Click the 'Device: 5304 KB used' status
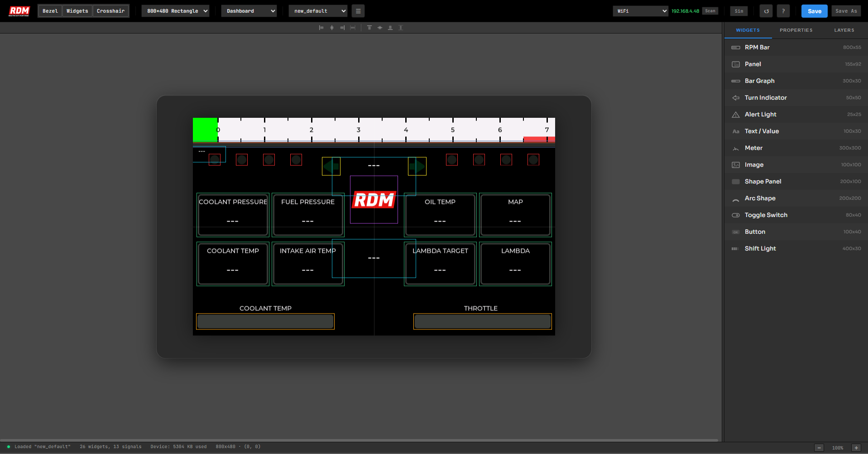The width and height of the screenshot is (868, 454). point(178,447)
